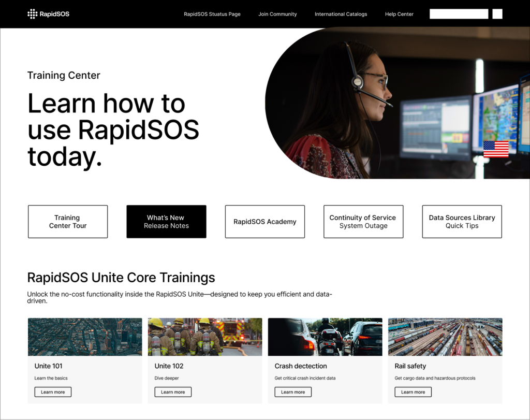Click the Crash dectection card title

pos(301,366)
